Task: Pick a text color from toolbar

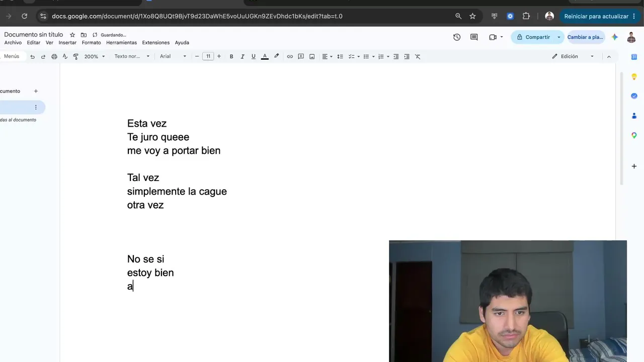Action: (265, 56)
